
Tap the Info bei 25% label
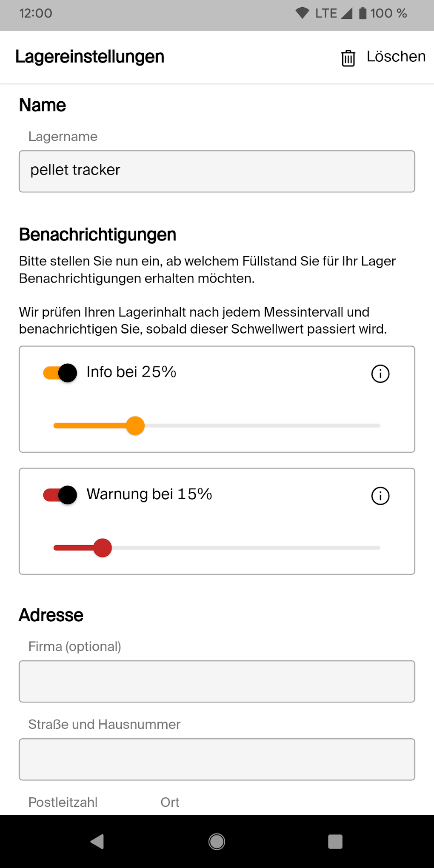131,372
